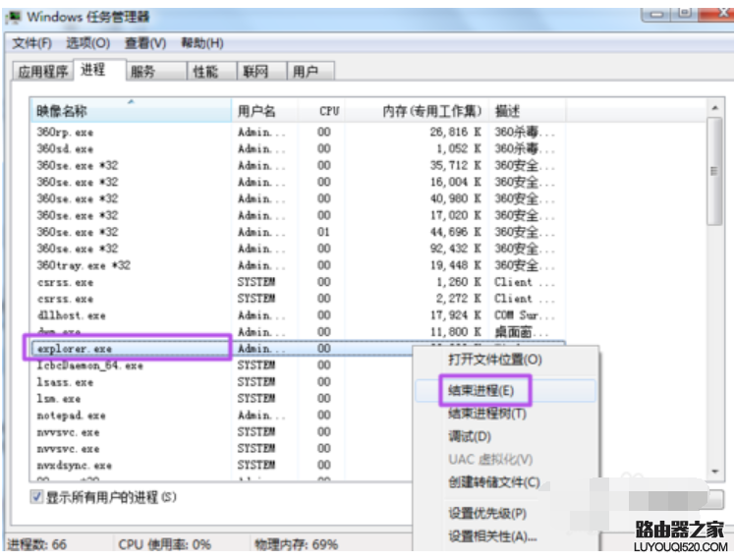Viewport: 734px width, 560px height.
Task: Sort by 映像名称 column header
Action: coord(131,110)
